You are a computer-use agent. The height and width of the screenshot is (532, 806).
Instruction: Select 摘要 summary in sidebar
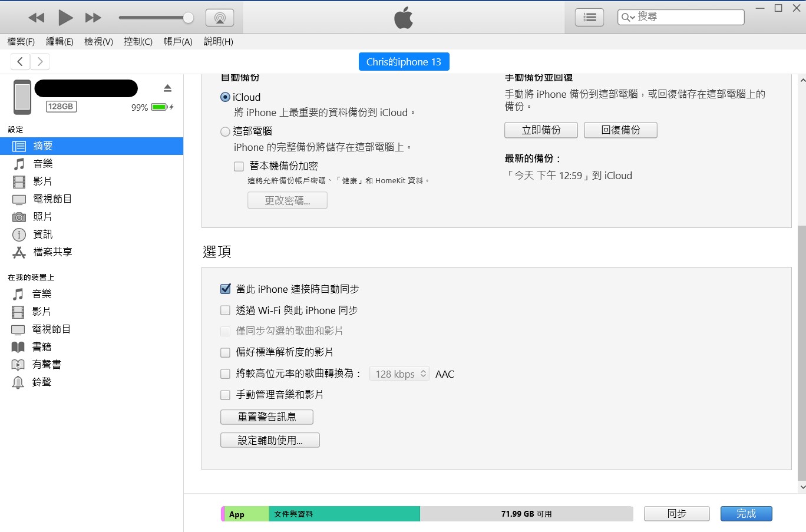(x=91, y=146)
